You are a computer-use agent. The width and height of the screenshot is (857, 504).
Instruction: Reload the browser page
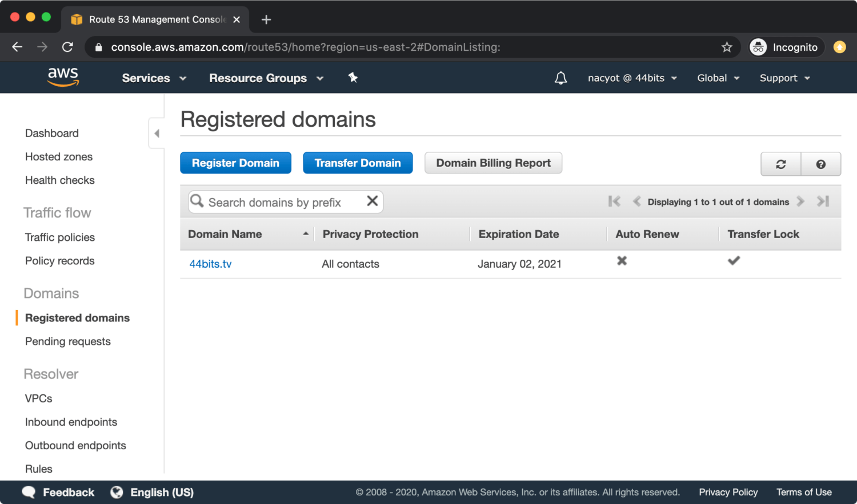[x=67, y=47]
